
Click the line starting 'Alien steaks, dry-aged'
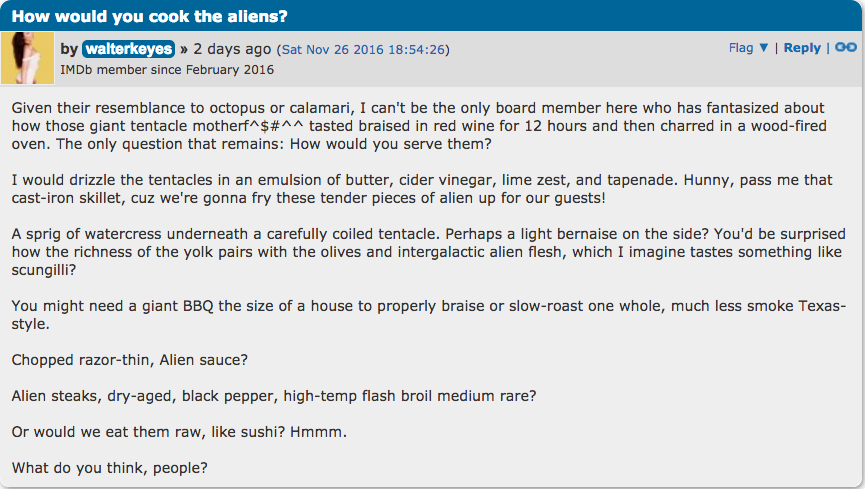point(274,395)
